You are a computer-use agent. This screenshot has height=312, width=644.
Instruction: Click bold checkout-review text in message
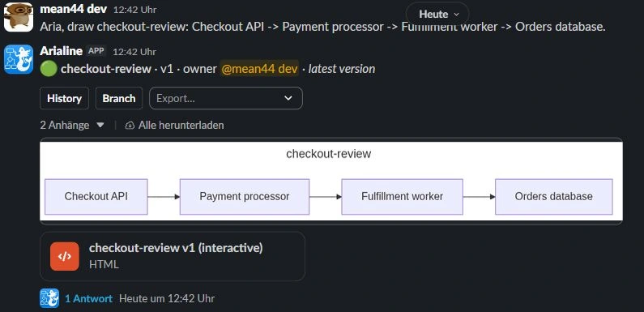tap(106, 69)
